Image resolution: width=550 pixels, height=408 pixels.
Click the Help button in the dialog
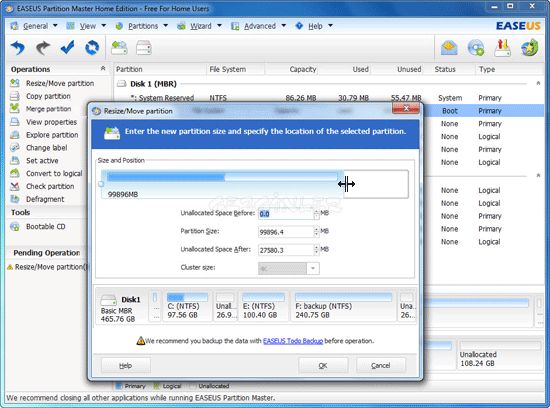126,366
